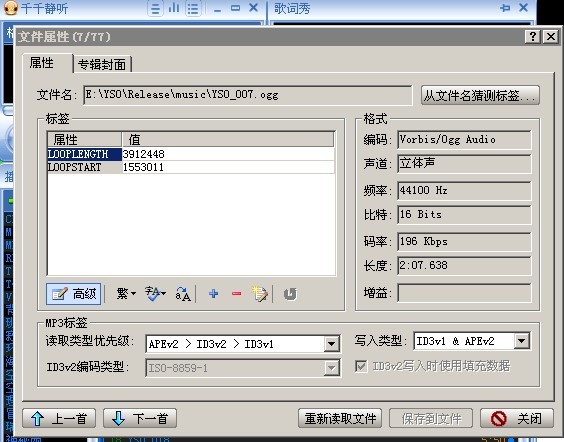Click the 属性 column header

coord(85,140)
